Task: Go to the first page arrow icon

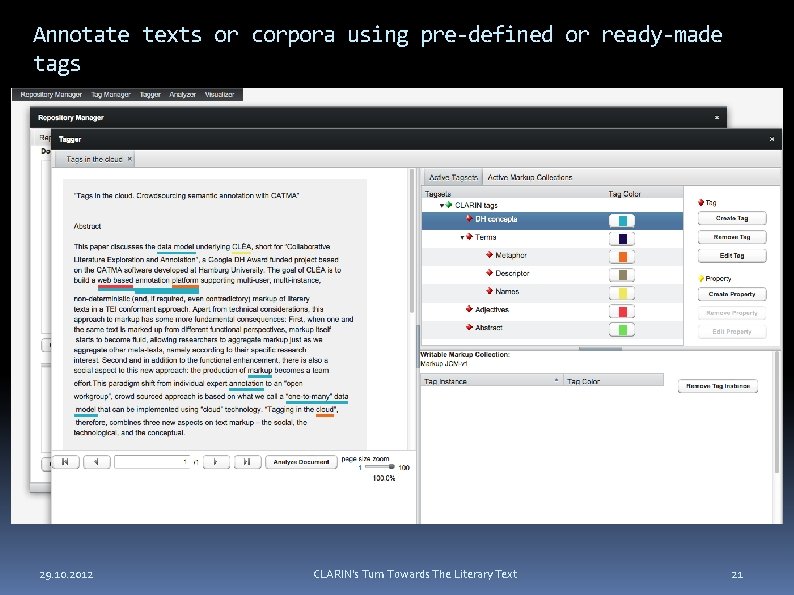Action: [x=65, y=462]
